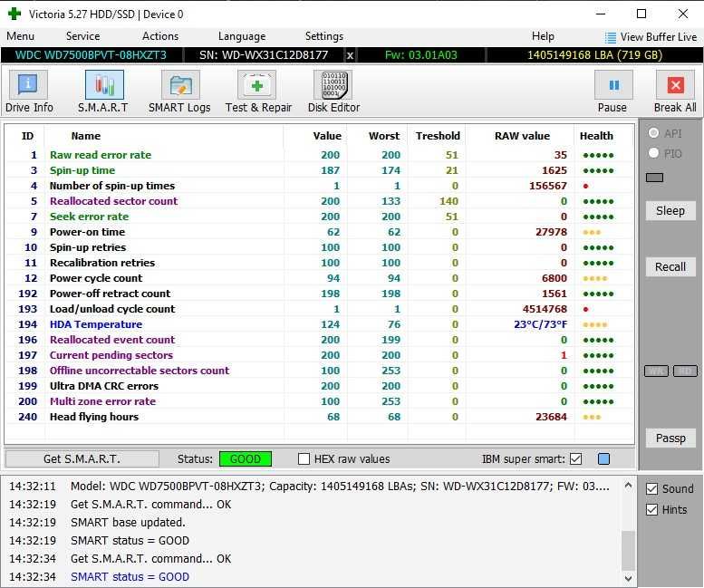Select Current pending sectors row
This screenshot has height=588, width=704.
[x=319, y=355]
